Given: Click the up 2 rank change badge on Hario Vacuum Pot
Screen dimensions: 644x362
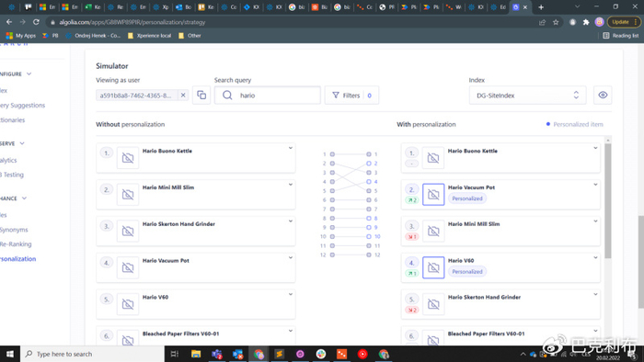Looking at the screenshot, I should coord(411,200).
